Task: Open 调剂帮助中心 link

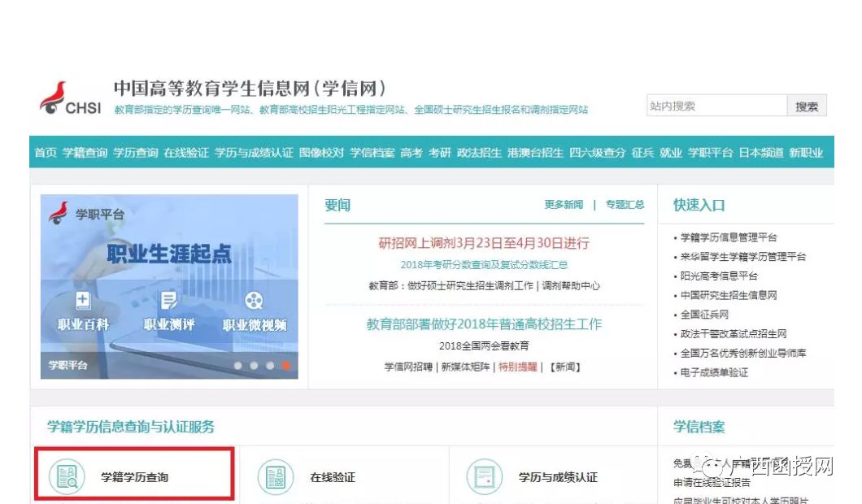Action: tap(571, 286)
